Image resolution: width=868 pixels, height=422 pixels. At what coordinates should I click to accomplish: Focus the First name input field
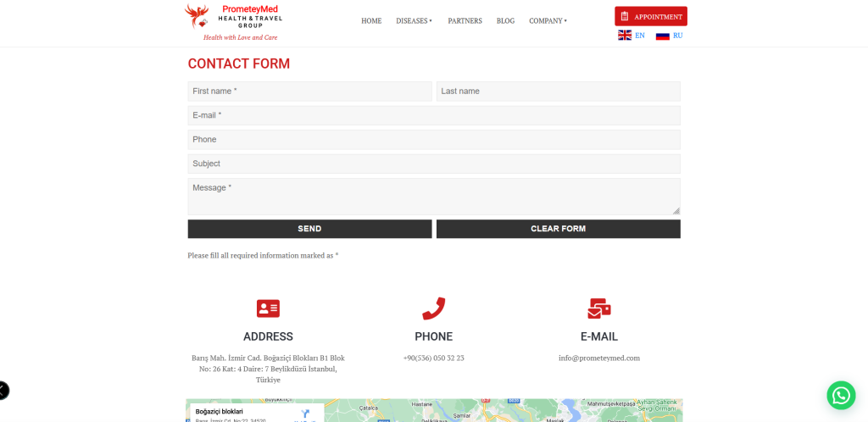point(309,92)
